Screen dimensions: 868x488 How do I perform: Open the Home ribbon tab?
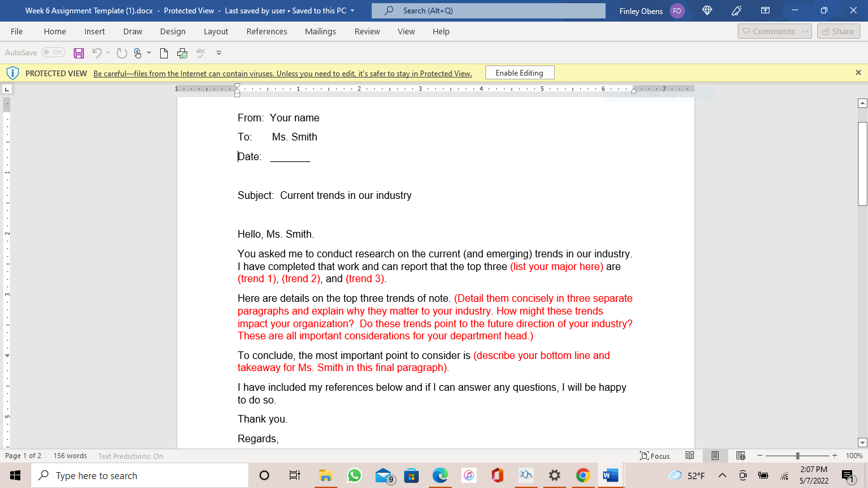point(55,31)
